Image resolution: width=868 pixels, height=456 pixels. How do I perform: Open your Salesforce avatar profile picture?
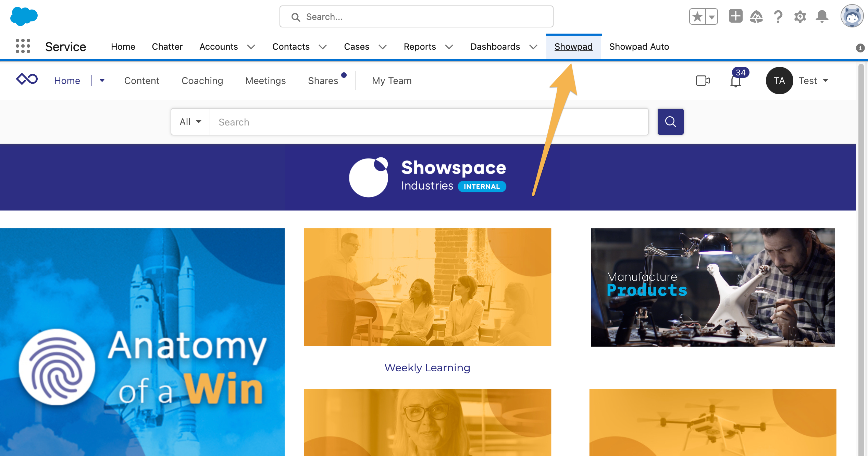click(x=853, y=16)
